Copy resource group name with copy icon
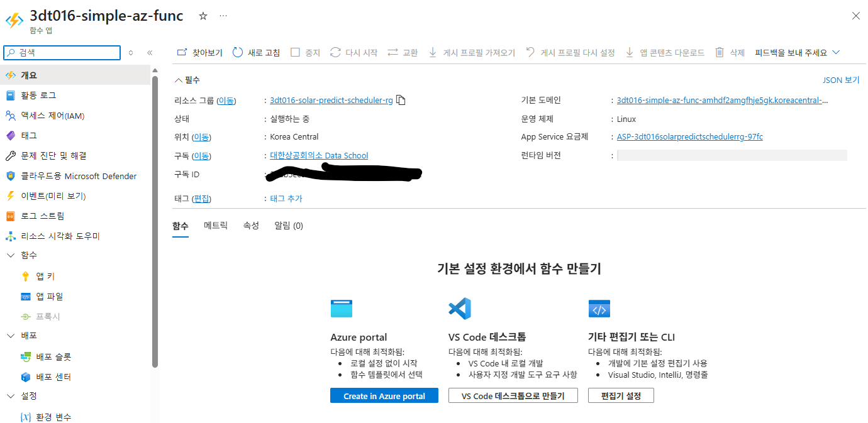 click(x=401, y=100)
